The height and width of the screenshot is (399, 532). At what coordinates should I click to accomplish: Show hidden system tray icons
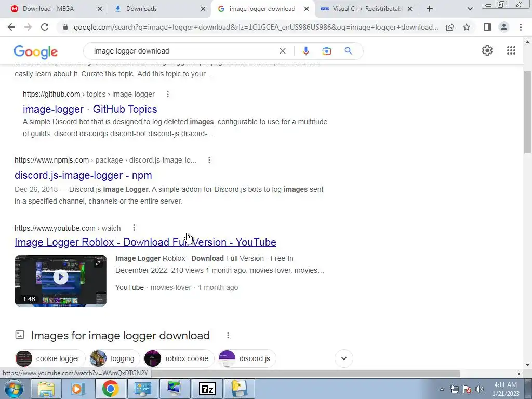[x=442, y=389]
